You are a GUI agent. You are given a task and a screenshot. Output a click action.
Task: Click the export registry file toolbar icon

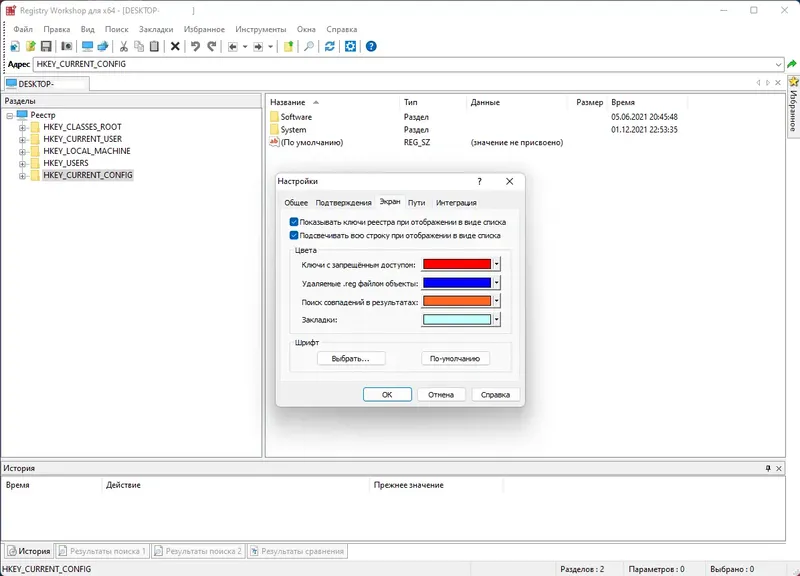[31, 46]
